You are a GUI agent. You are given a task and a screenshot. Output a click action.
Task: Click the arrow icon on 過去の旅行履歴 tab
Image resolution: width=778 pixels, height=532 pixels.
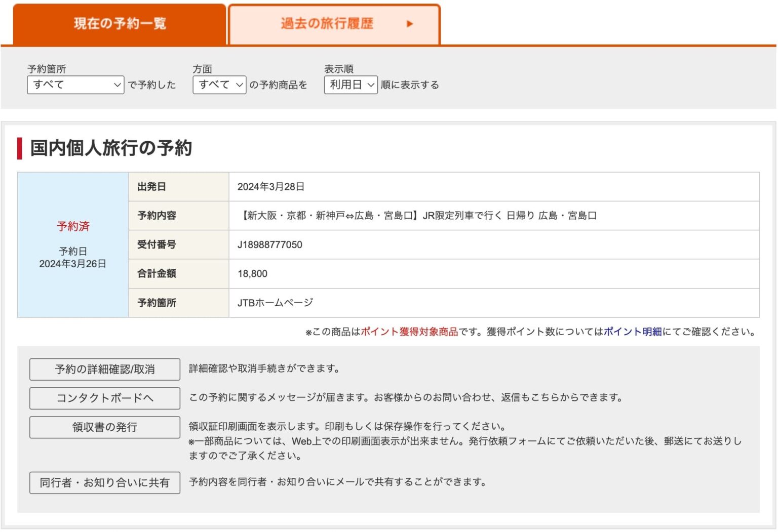[x=410, y=24]
